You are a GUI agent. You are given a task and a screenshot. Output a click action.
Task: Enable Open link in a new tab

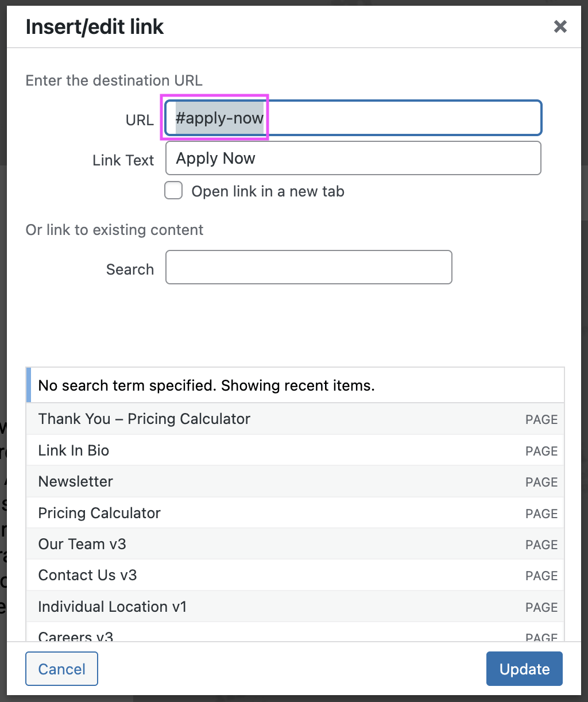173,191
